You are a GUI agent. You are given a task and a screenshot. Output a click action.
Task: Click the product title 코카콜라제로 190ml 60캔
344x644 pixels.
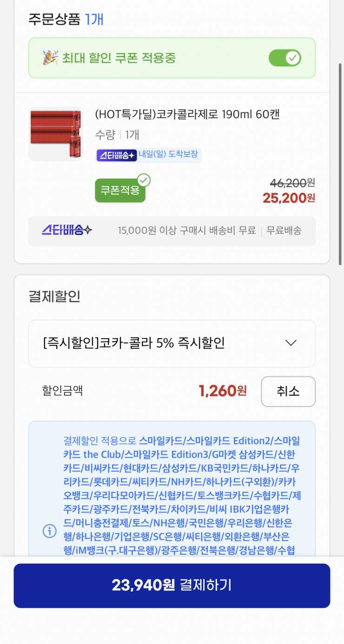(187, 114)
